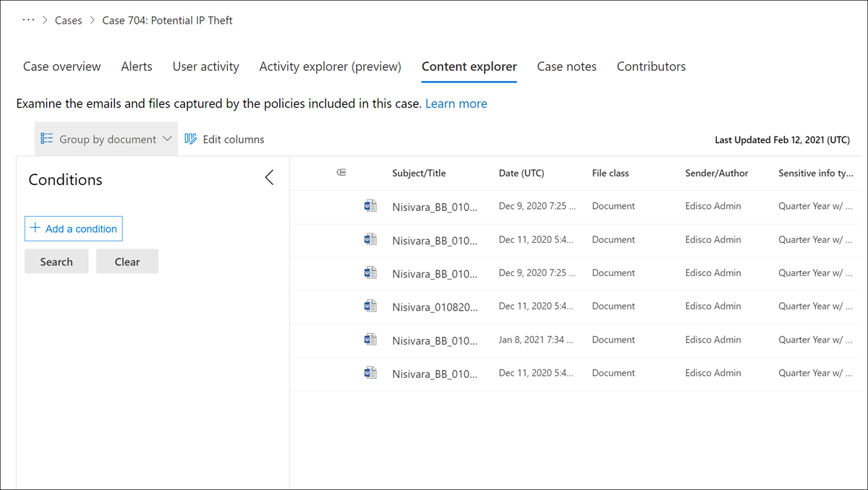Switch to the Case notes tab
Screen dimensions: 868x490
566,66
